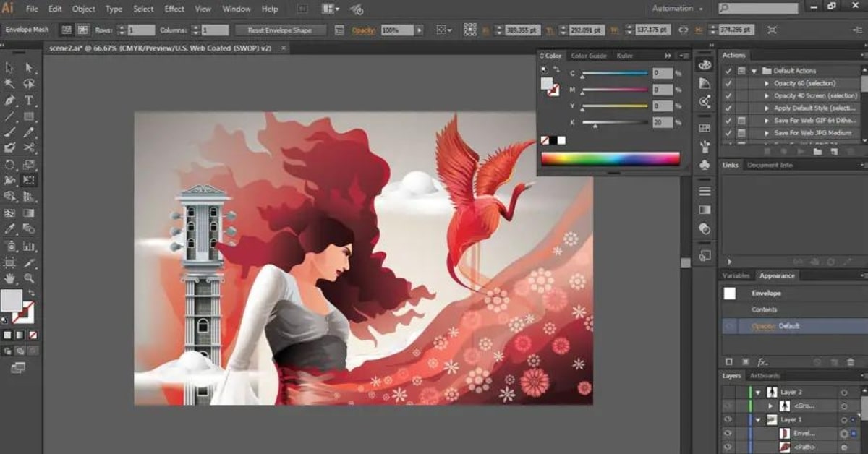Image resolution: width=868 pixels, height=454 pixels.
Task: Select the Type tool
Action: pos(29,100)
